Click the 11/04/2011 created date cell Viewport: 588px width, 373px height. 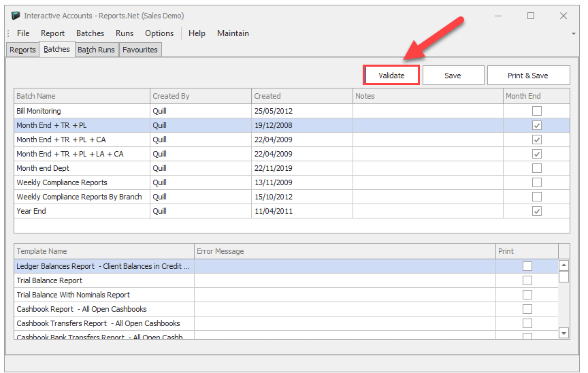tap(302, 211)
